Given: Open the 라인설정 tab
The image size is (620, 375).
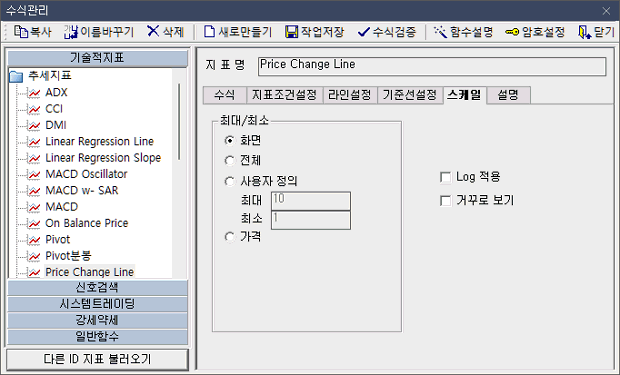Looking at the screenshot, I should pos(350,95).
